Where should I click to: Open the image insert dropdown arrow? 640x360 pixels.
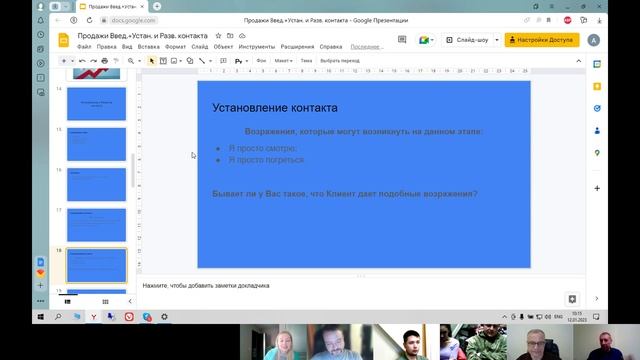coord(180,61)
